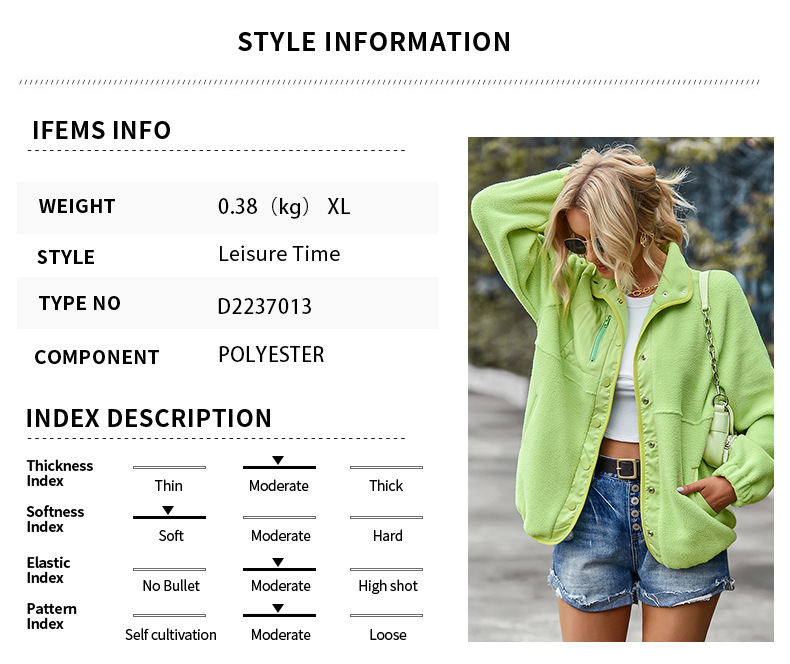Screen dimensions: 790x664
Task: Select Self cultivation pattern option
Action: pyautogui.click(x=171, y=635)
